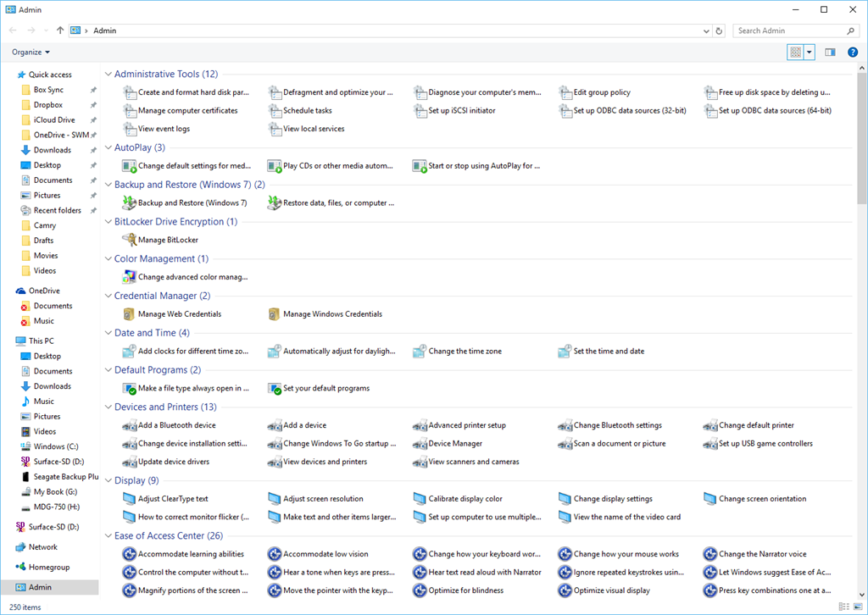The width and height of the screenshot is (868, 615).
Task: Select Windows (C:) drive in sidebar
Action: 55,446
